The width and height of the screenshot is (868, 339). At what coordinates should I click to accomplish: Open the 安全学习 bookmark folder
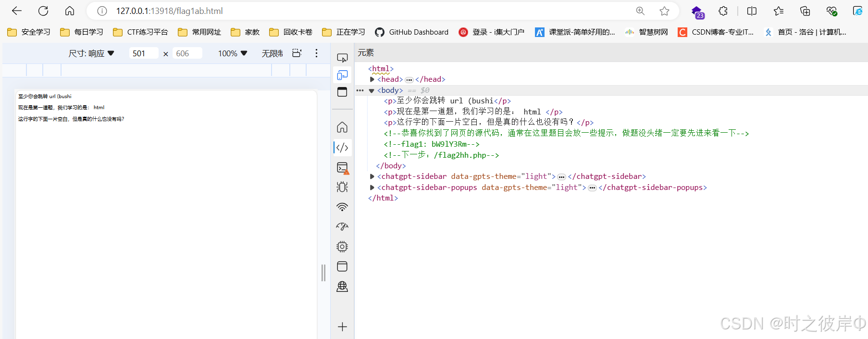pos(29,32)
